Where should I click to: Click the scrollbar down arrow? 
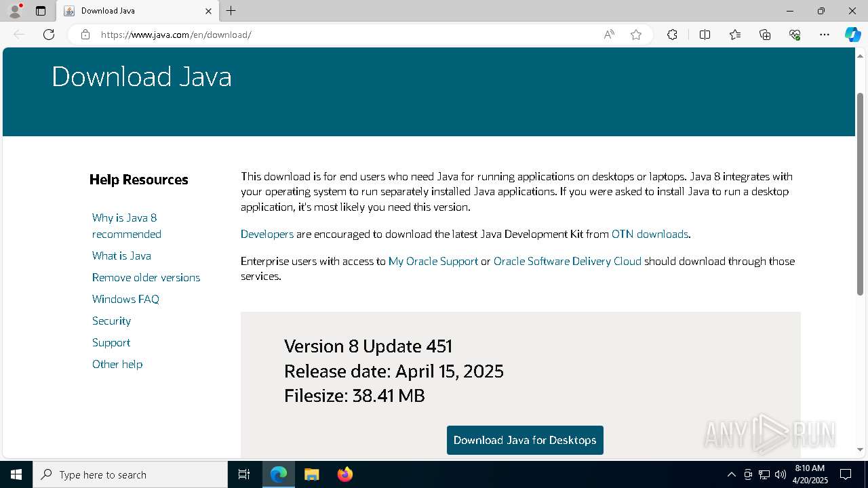click(860, 449)
